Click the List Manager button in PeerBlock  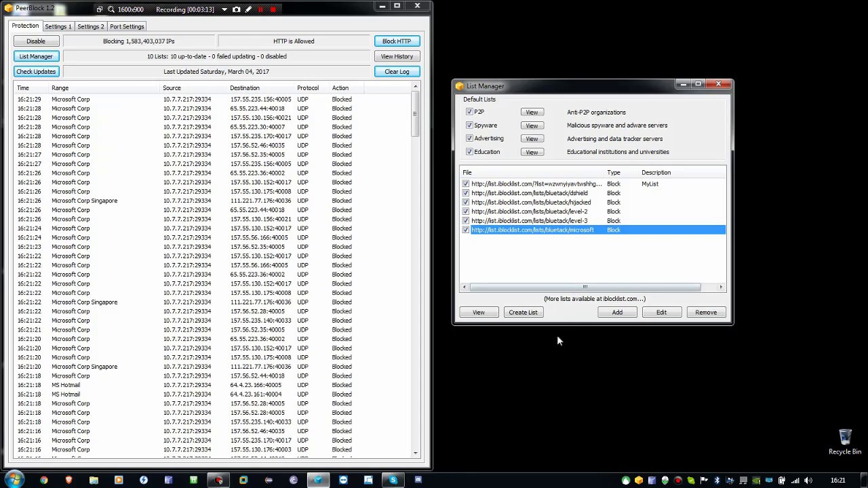tap(36, 56)
